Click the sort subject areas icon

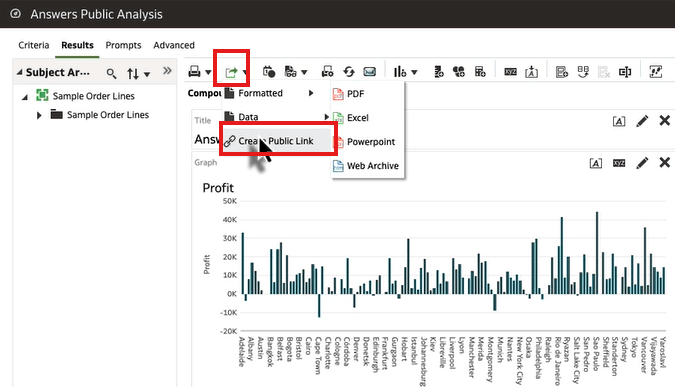tap(133, 74)
